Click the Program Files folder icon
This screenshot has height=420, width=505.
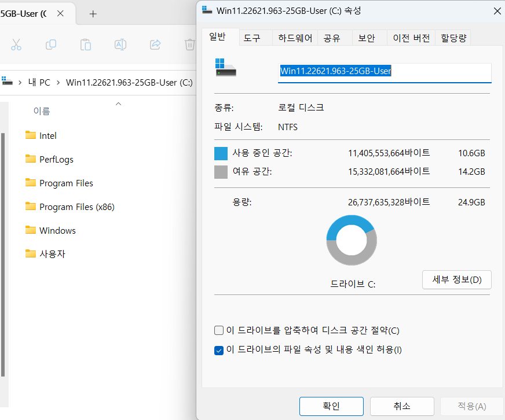click(31, 182)
